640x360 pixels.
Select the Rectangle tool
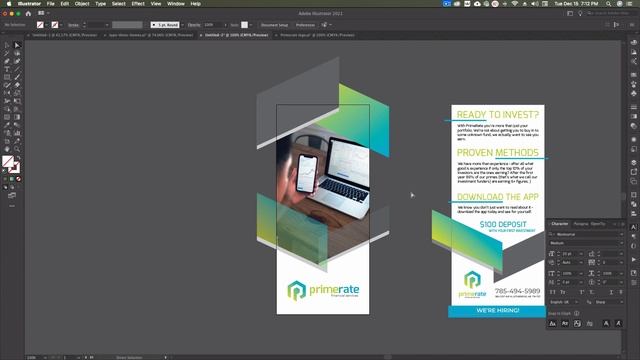tap(7, 77)
